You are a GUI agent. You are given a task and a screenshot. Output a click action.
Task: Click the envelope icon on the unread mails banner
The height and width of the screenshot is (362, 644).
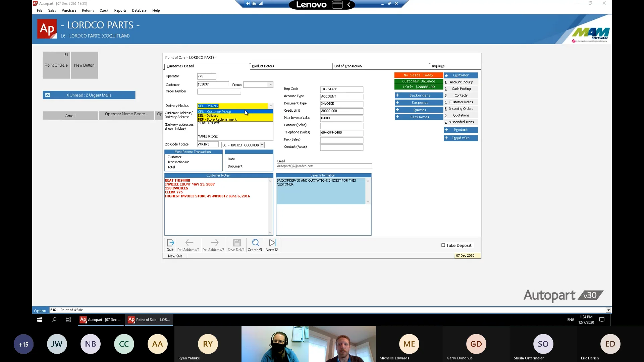pyautogui.click(x=48, y=95)
